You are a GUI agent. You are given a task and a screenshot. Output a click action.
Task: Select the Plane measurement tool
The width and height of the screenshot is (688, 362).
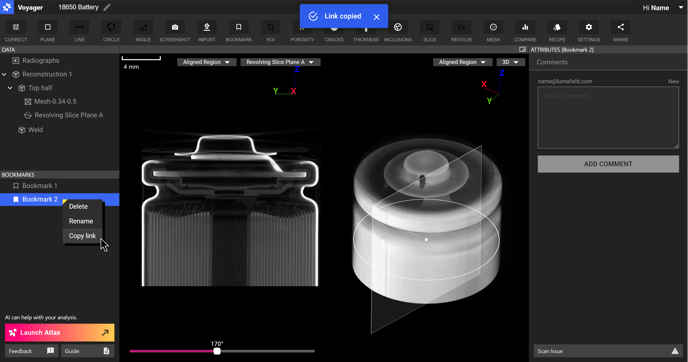47,27
